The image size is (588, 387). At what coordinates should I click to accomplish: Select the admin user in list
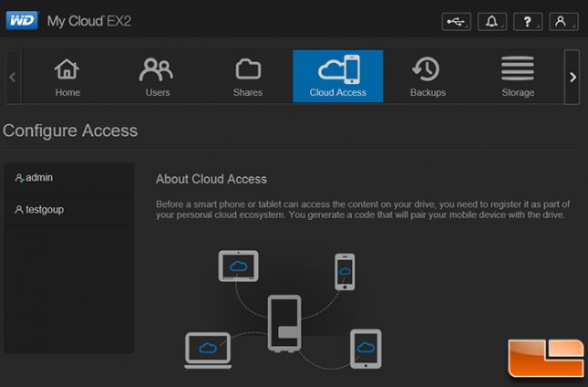(69, 178)
